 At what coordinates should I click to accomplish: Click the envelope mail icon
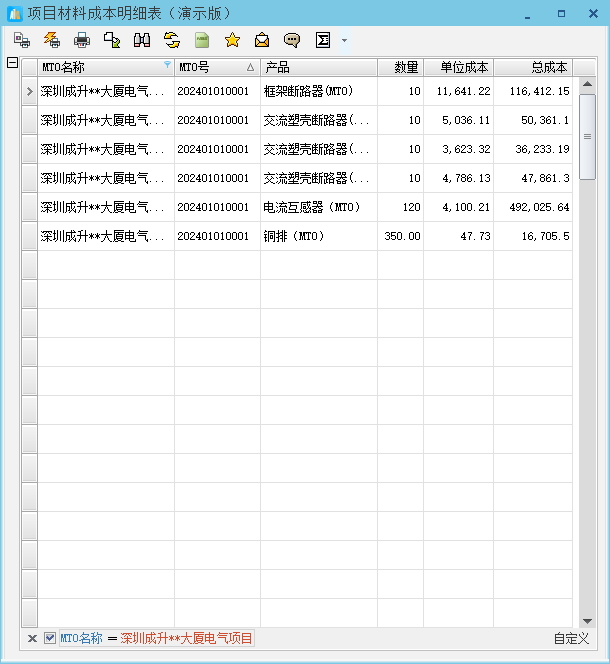coord(262,40)
